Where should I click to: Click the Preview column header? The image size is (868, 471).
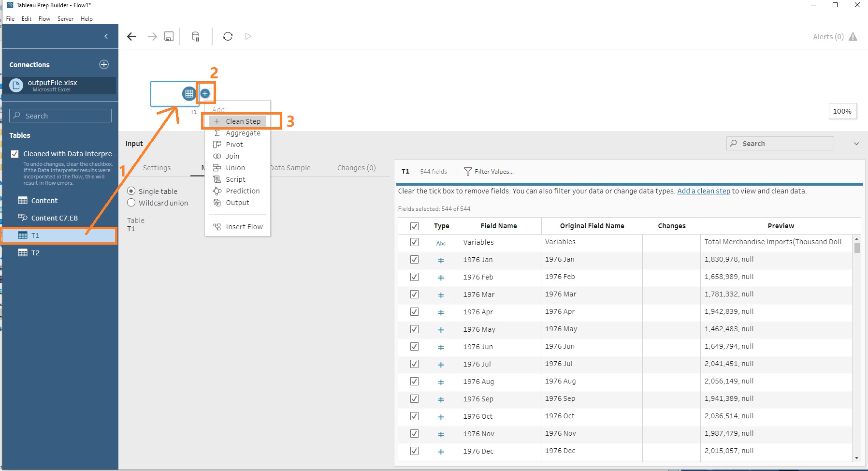coord(781,226)
